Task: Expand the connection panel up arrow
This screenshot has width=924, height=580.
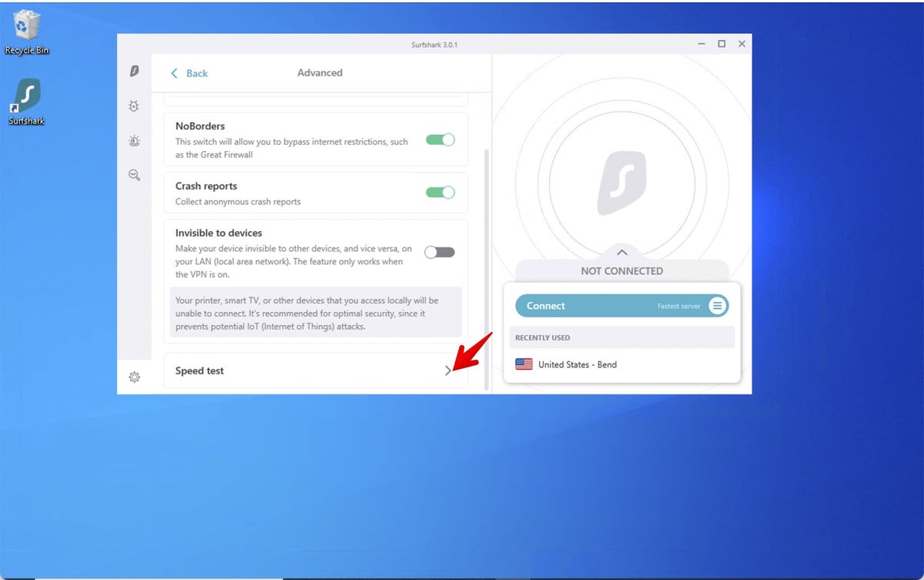Action: point(622,253)
